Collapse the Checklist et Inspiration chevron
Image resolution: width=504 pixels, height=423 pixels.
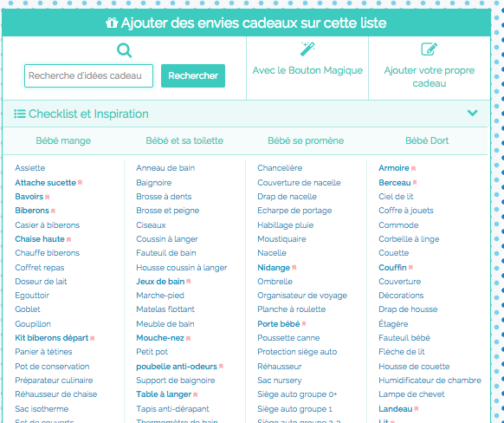tap(472, 113)
